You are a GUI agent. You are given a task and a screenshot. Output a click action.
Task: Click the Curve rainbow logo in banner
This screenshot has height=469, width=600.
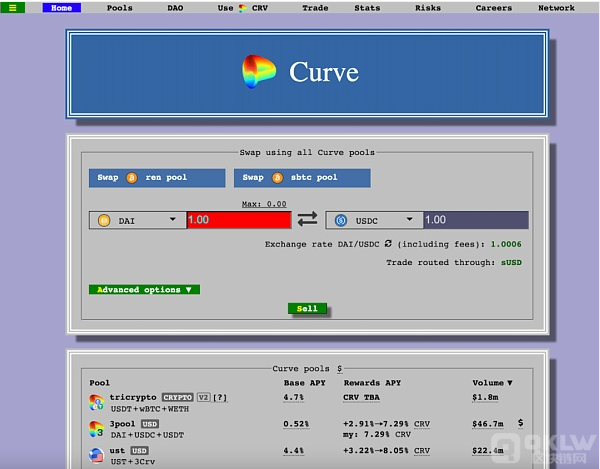pyautogui.click(x=259, y=72)
